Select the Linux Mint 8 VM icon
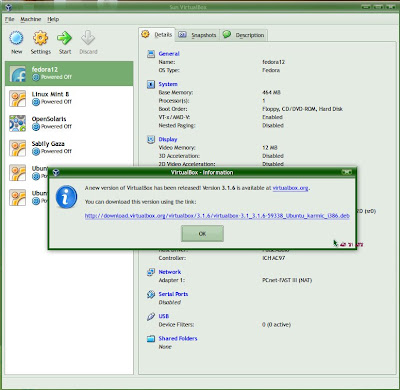The image size is (400, 390). pyautogui.click(x=18, y=98)
